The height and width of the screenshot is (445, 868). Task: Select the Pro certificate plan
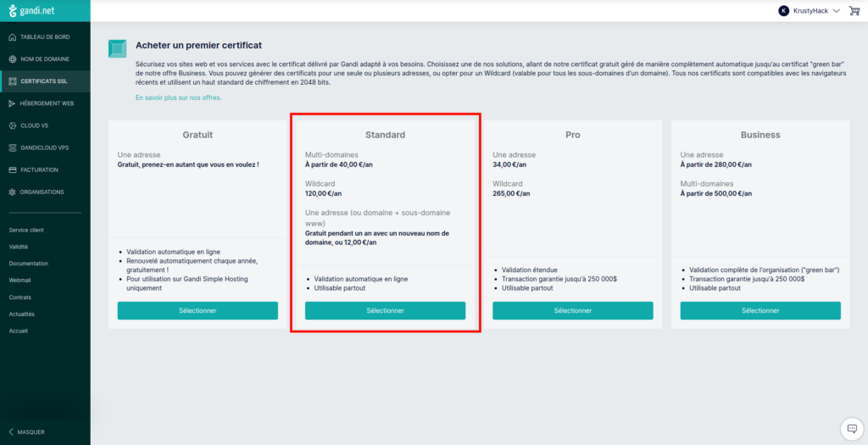click(573, 310)
